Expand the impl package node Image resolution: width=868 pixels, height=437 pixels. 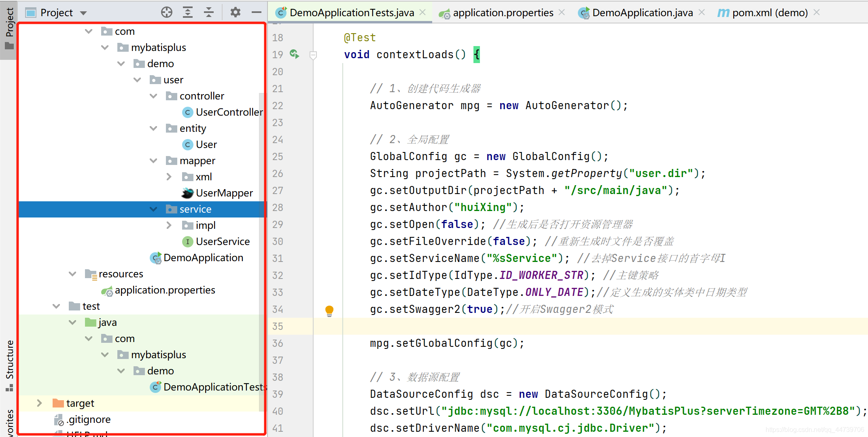169,225
